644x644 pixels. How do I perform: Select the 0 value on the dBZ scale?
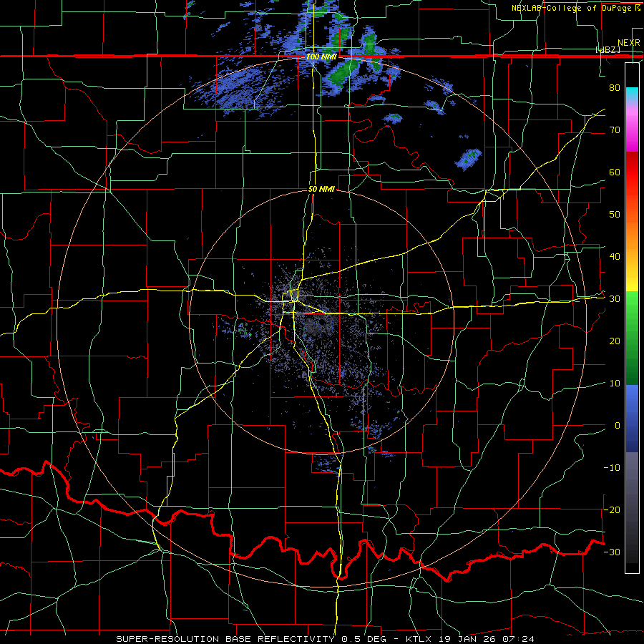tap(618, 426)
